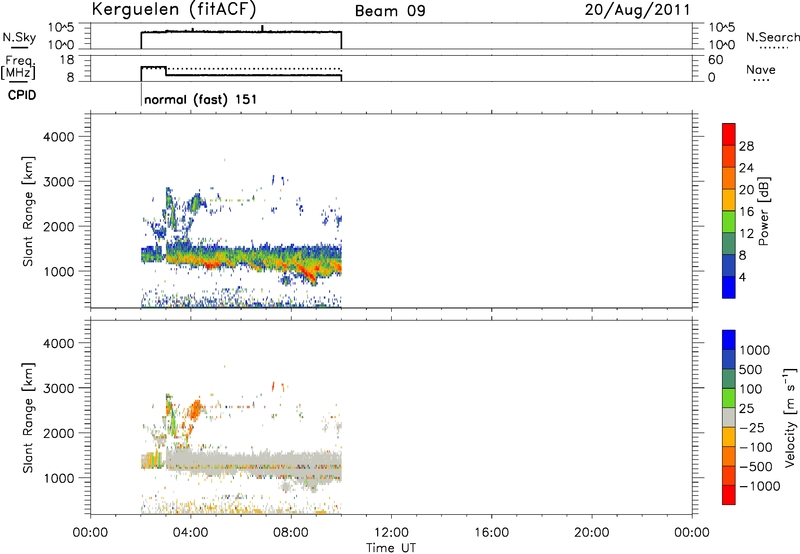Click the 18 tick on the frequency axis

click(x=67, y=60)
